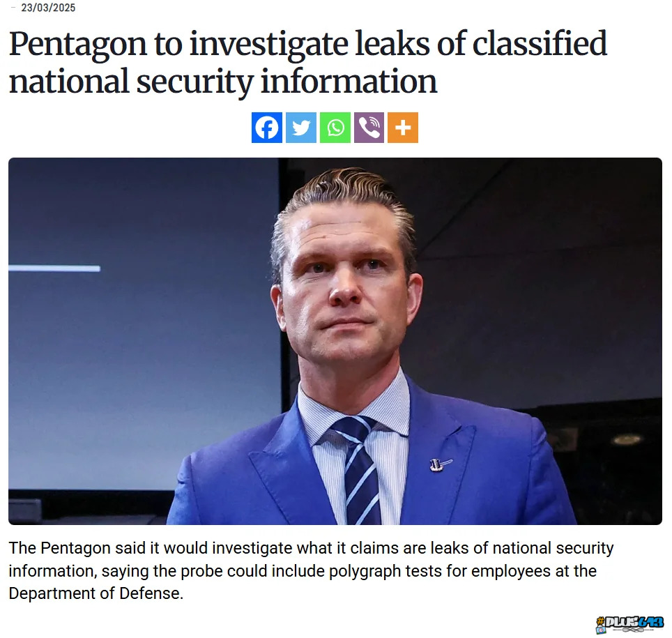Click the white line on the projector screen
Screen dimensions: 672x638
(54, 268)
